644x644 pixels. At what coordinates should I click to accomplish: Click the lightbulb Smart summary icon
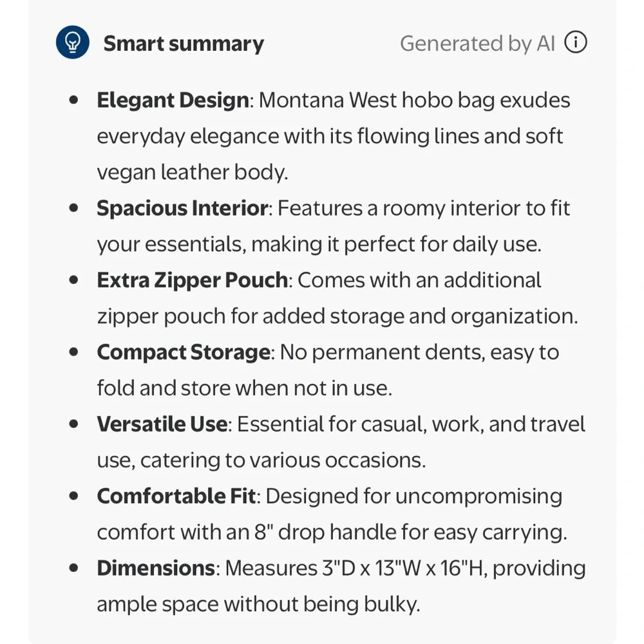point(73,43)
